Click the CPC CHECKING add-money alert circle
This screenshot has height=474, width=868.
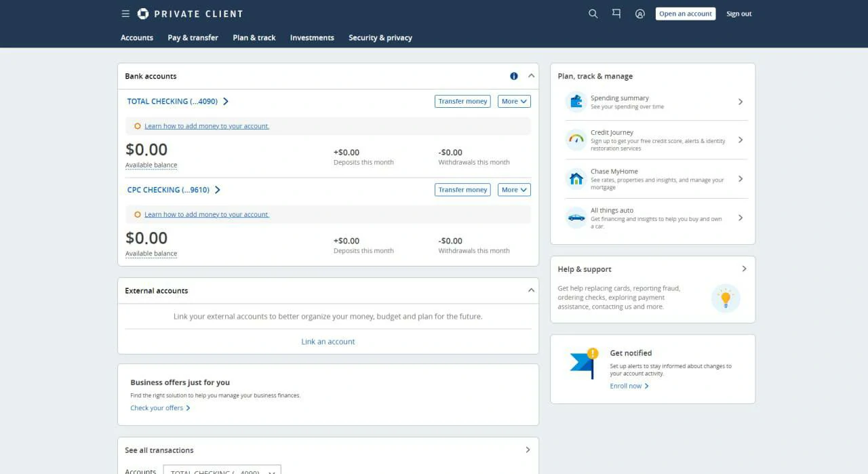click(138, 214)
